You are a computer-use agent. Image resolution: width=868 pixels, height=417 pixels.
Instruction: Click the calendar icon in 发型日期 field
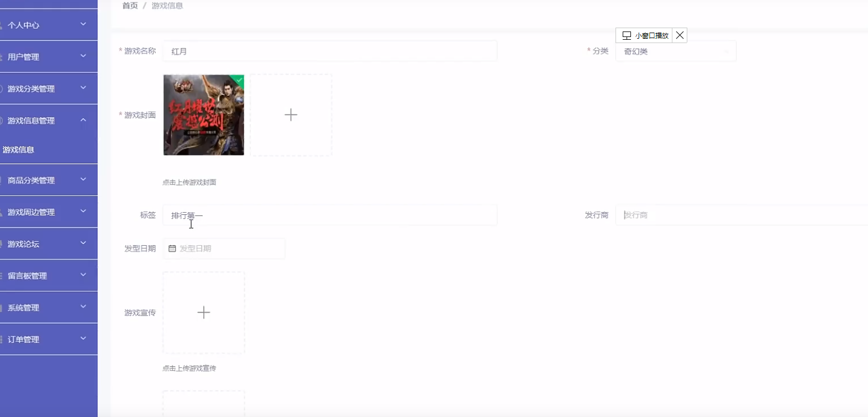172,249
